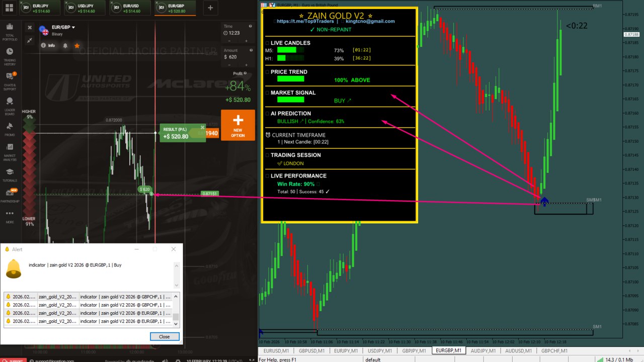Switch to the USD/JPY asset tab
This screenshot has width=644, height=362.
point(84,8)
